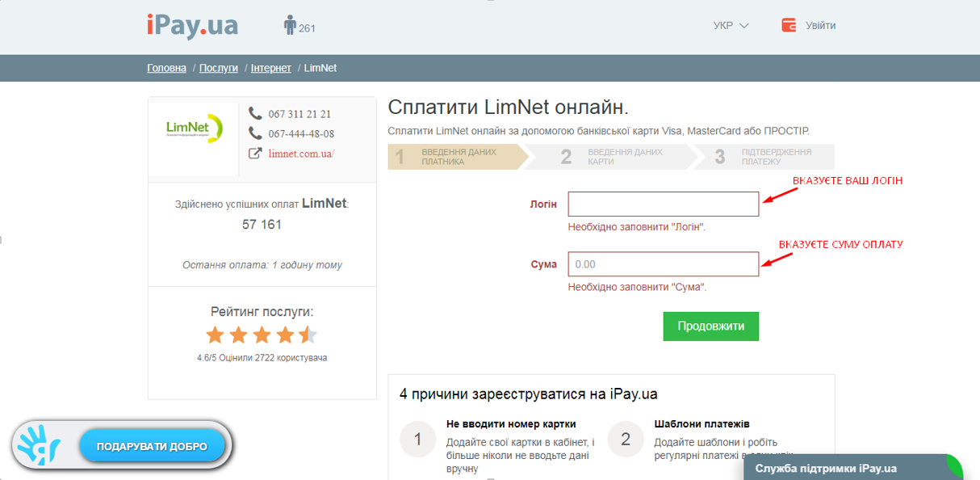The image size is (980, 480).
Task: Click the hand icon on Подарувати добро banner
Action: click(39, 444)
